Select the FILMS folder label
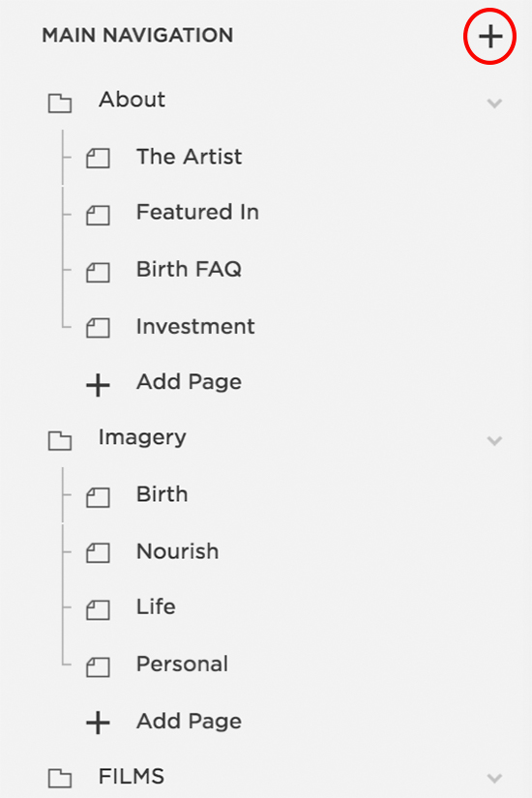 132,777
